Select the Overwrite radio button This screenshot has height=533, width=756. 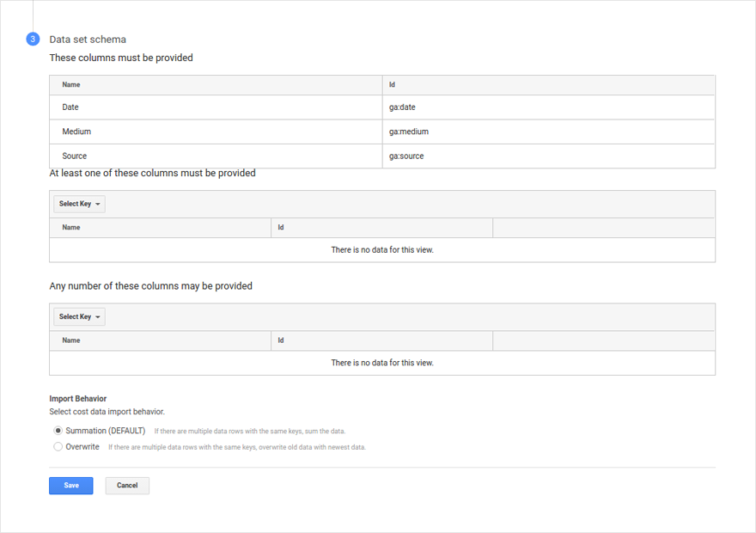(58, 447)
